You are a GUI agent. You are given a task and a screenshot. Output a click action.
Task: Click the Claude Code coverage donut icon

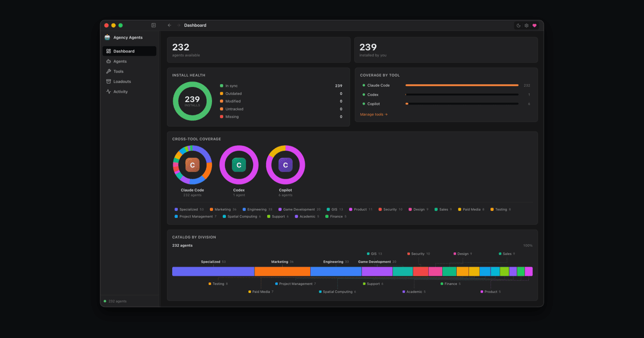coord(193,165)
